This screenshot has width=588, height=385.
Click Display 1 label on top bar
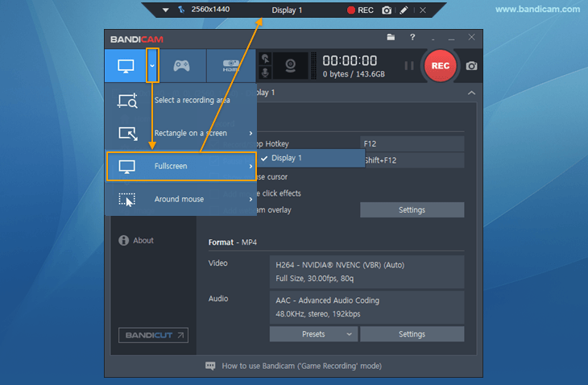click(x=287, y=10)
